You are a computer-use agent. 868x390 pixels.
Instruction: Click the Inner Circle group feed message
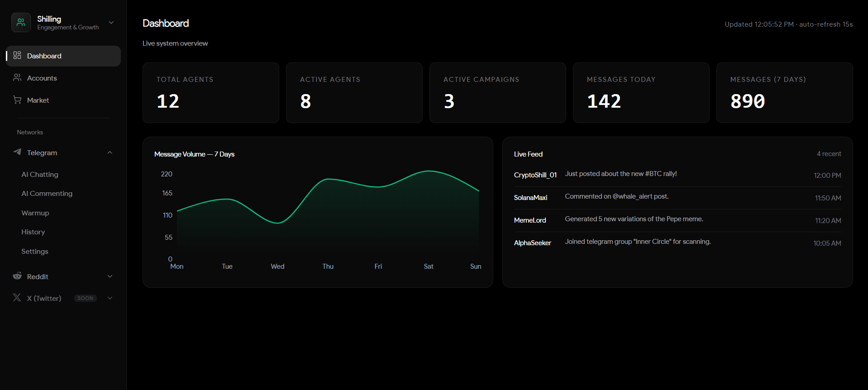point(638,242)
